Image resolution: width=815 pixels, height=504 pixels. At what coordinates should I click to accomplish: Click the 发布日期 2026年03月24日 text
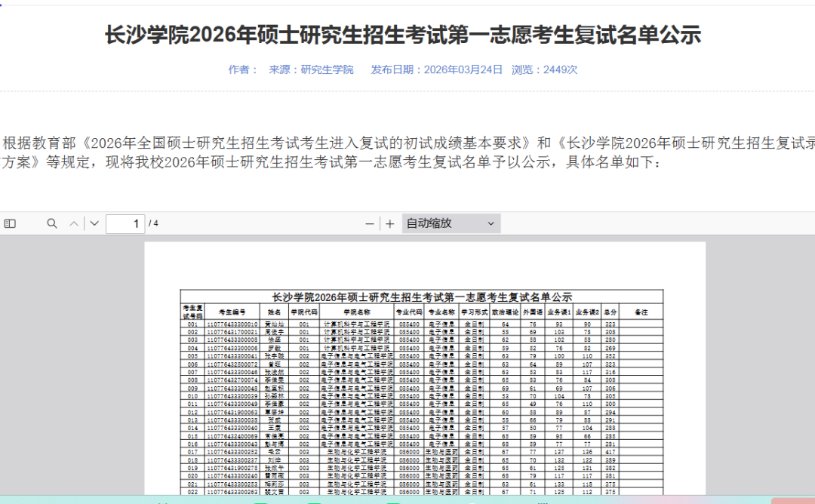[436, 69]
